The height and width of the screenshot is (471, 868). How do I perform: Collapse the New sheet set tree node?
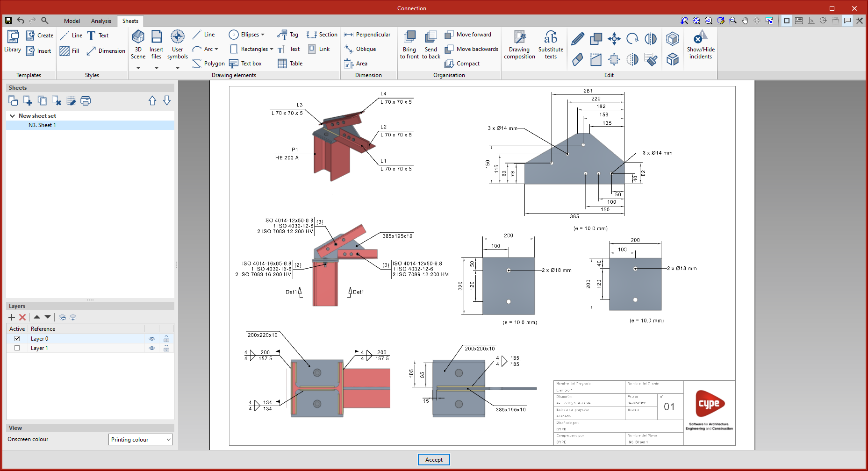point(12,116)
